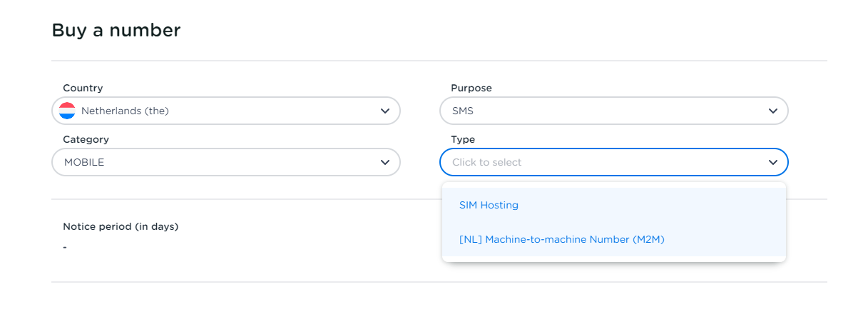
Task: Click the Netherlands flag icon
Action: tap(67, 111)
